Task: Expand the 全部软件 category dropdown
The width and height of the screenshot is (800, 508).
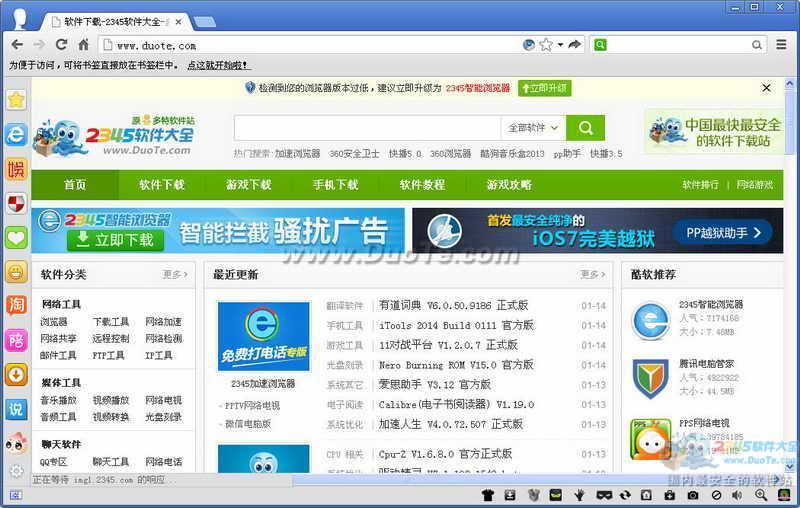Action: click(x=533, y=128)
